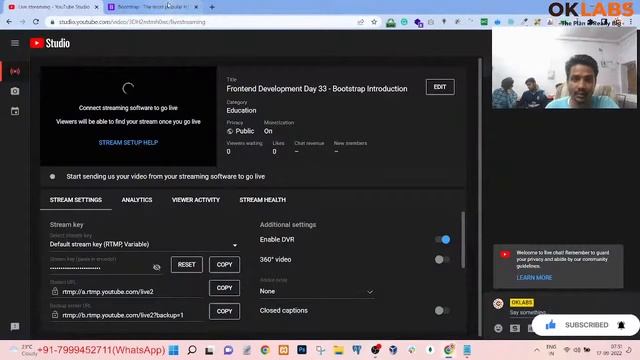This screenshot has height=360, width=640.
Task: Select the Bootstrap browser tab
Action: click(152, 7)
